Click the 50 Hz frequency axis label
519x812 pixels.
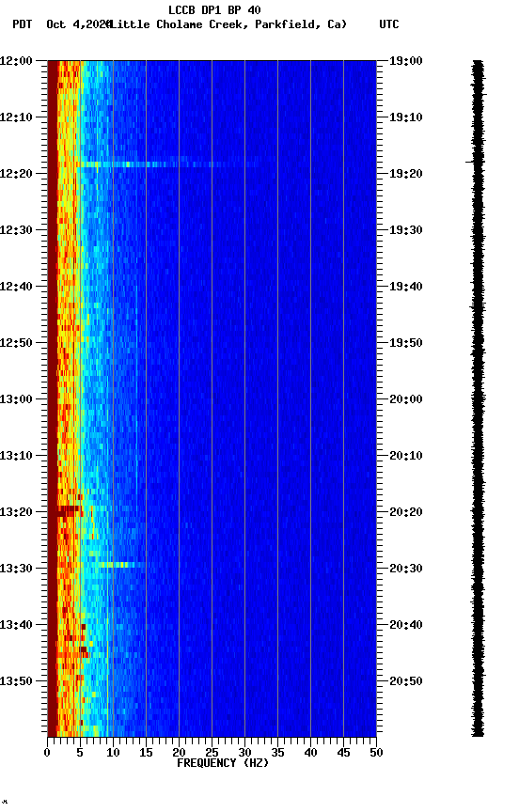pyautogui.click(x=377, y=753)
